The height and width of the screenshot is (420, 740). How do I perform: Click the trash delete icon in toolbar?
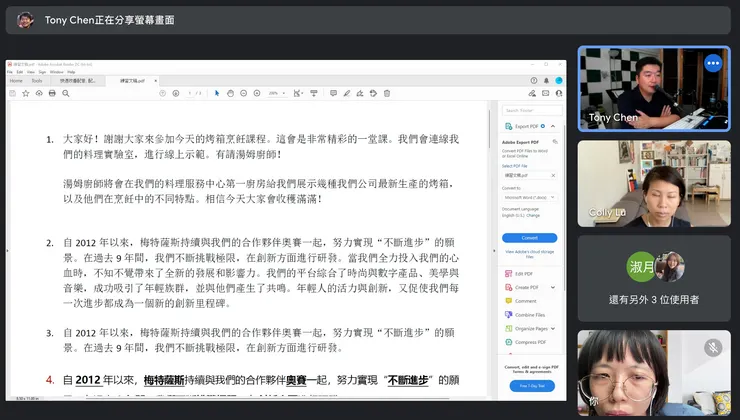coord(387,93)
